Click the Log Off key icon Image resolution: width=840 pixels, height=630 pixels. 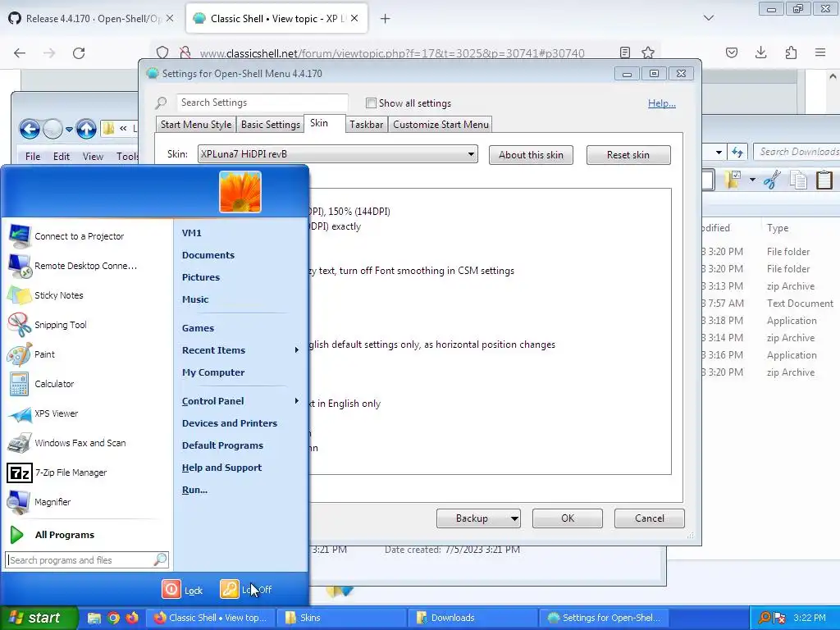click(x=230, y=589)
